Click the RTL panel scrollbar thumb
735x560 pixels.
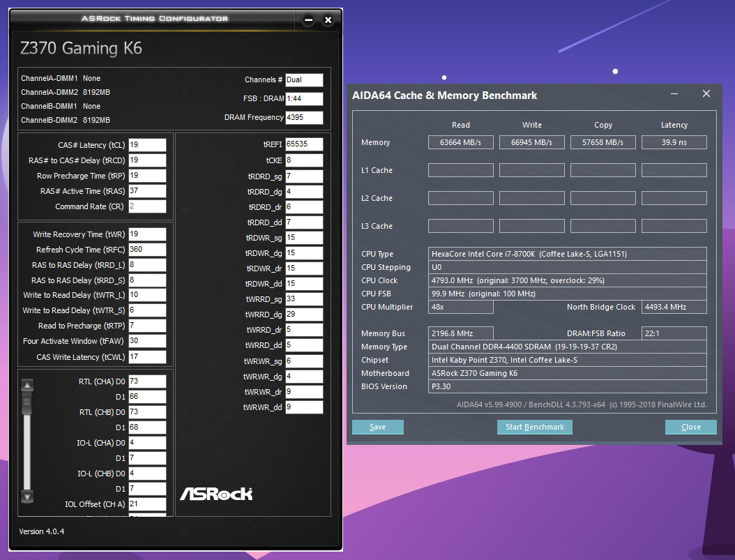(27, 403)
